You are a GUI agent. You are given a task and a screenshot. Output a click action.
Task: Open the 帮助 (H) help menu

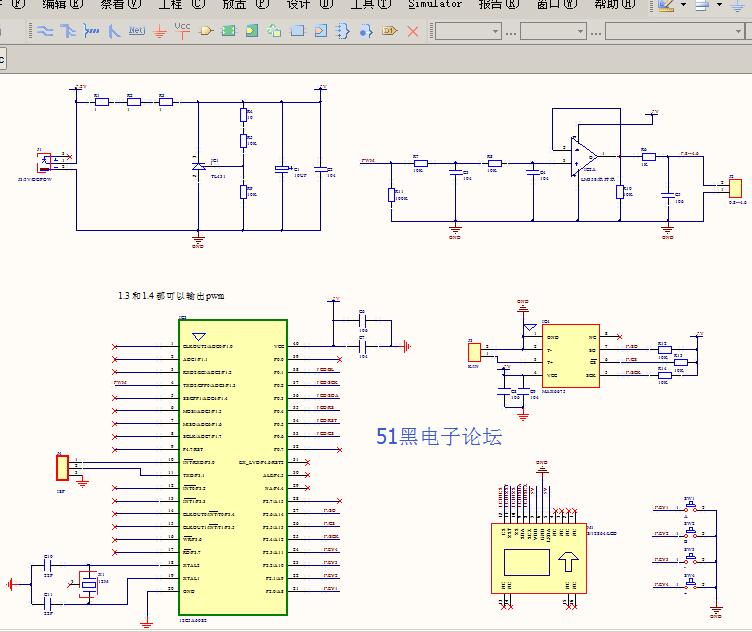[x=614, y=4]
